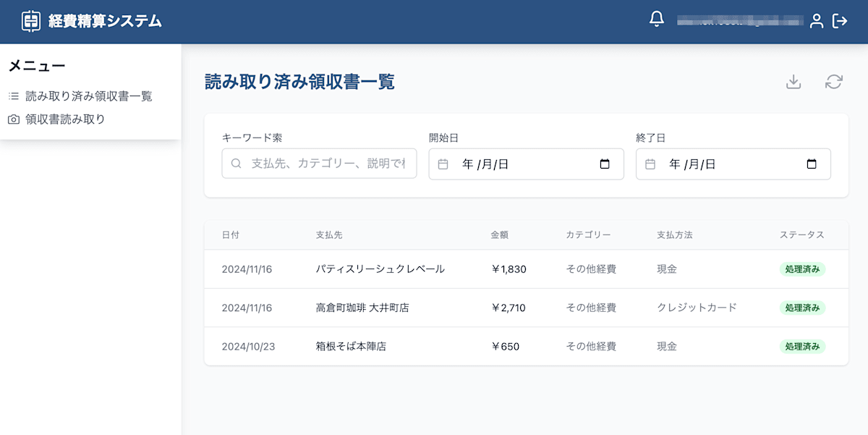Select the 高倉町珈琲 大井町店 row

coord(527,308)
